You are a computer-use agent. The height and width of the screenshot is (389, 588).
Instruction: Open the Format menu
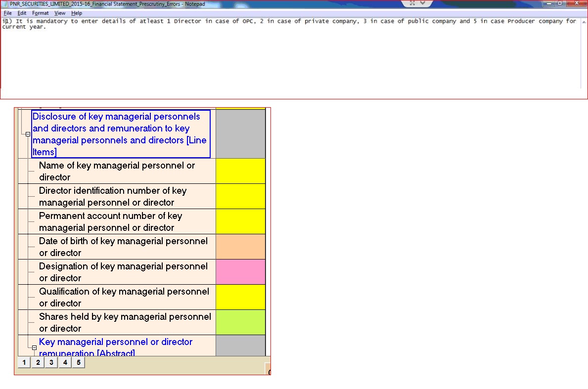[41, 13]
